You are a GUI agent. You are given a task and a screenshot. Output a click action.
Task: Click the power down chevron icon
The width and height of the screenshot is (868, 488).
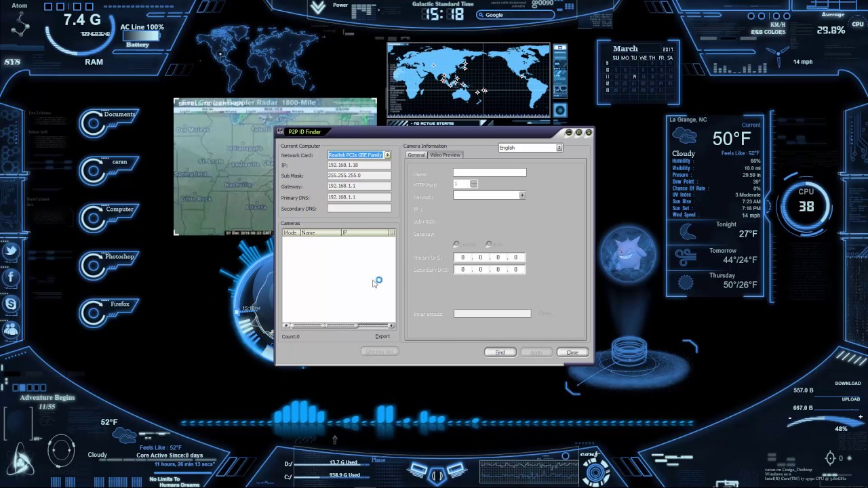coord(318,7)
